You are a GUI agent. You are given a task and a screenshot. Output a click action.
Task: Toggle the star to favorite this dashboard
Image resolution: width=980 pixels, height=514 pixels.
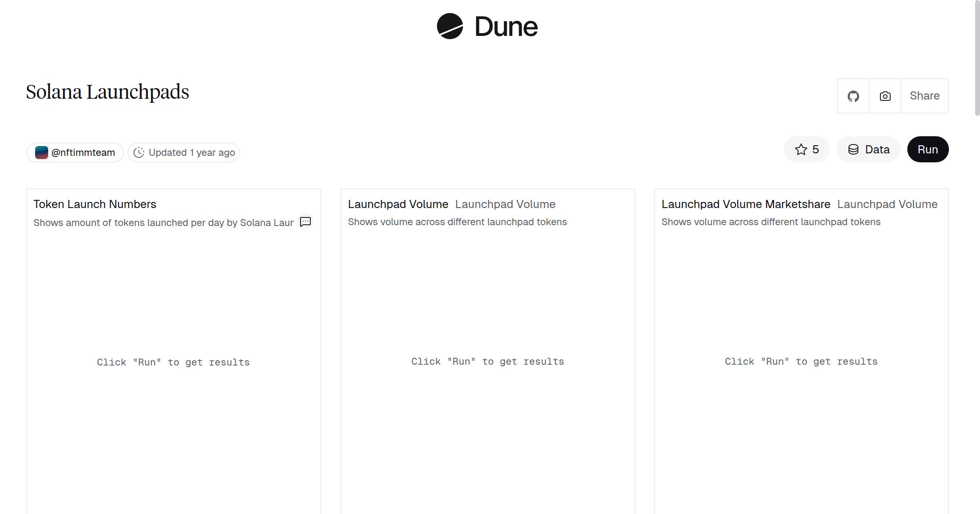click(x=801, y=149)
